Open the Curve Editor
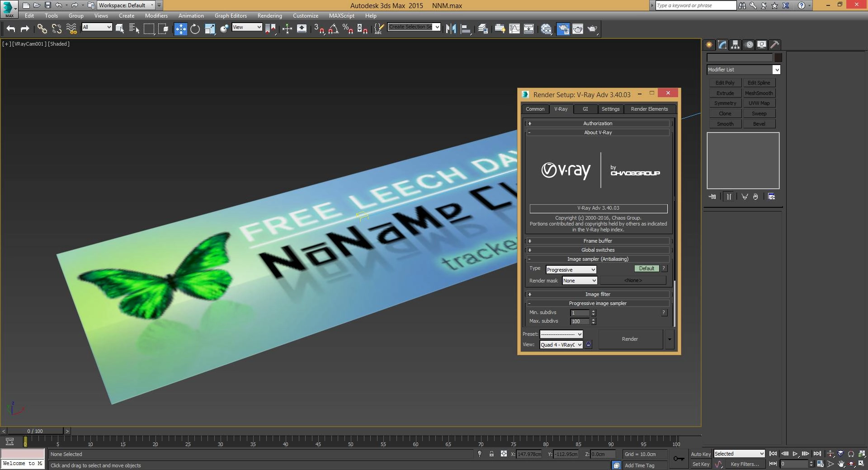 click(514, 29)
